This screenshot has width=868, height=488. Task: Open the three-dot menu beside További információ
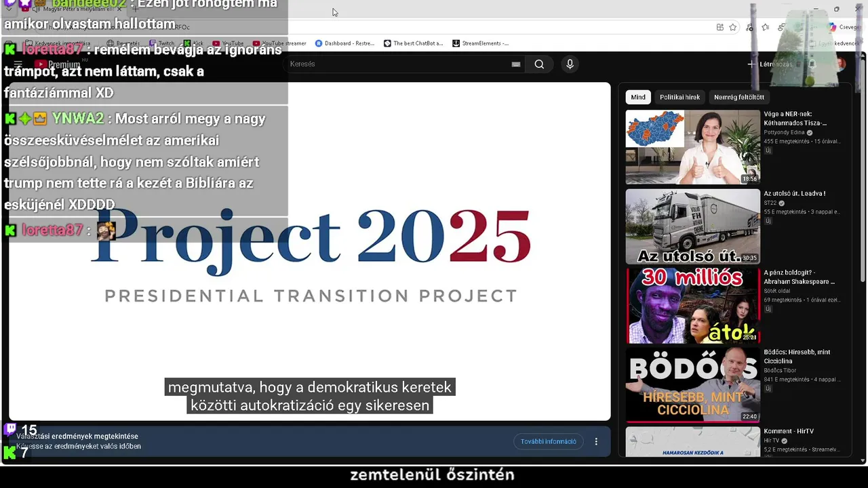click(596, 441)
